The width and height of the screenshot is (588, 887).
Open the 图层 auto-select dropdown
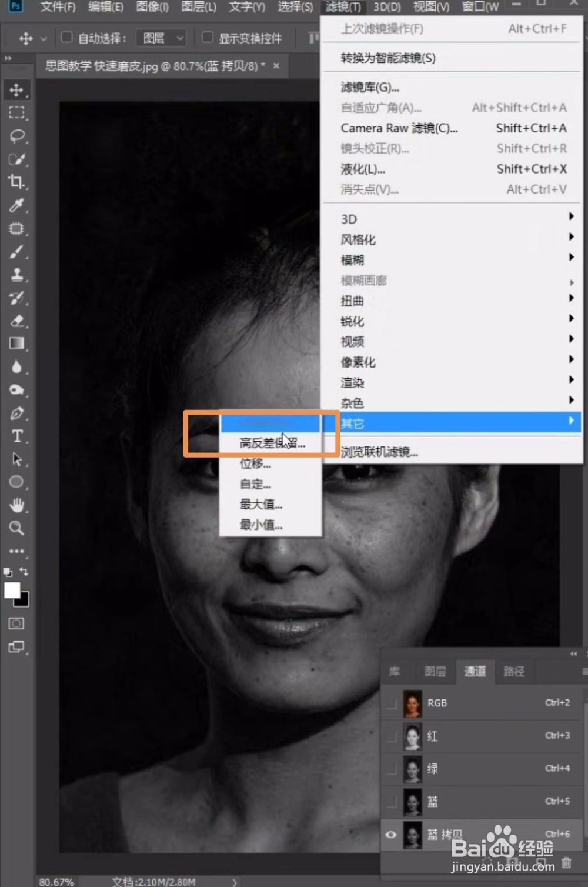pyautogui.click(x=161, y=38)
